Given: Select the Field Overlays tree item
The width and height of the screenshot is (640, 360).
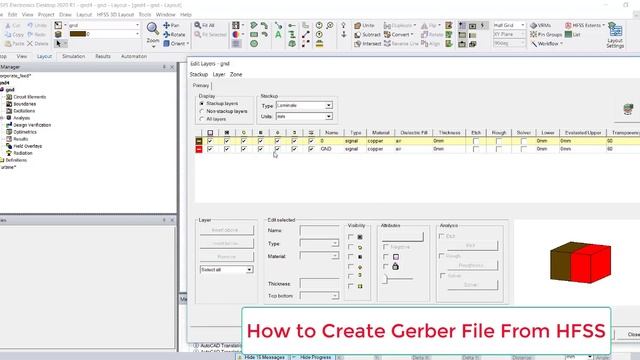Looking at the screenshot, I should (x=27, y=146).
